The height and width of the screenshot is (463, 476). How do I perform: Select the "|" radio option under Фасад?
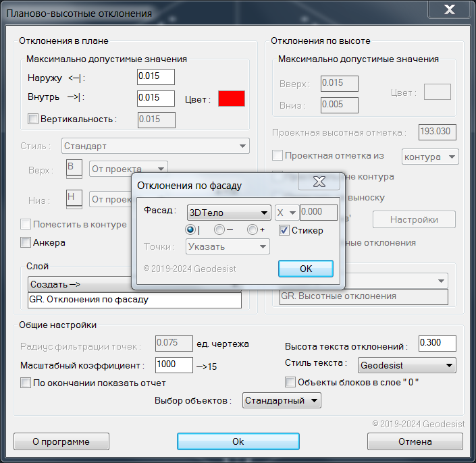point(191,230)
